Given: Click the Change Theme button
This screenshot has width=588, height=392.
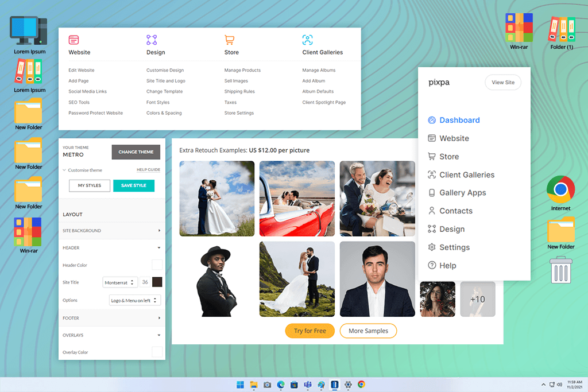Looking at the screenshot, I should pyautogui.click(x=136, y=152).
